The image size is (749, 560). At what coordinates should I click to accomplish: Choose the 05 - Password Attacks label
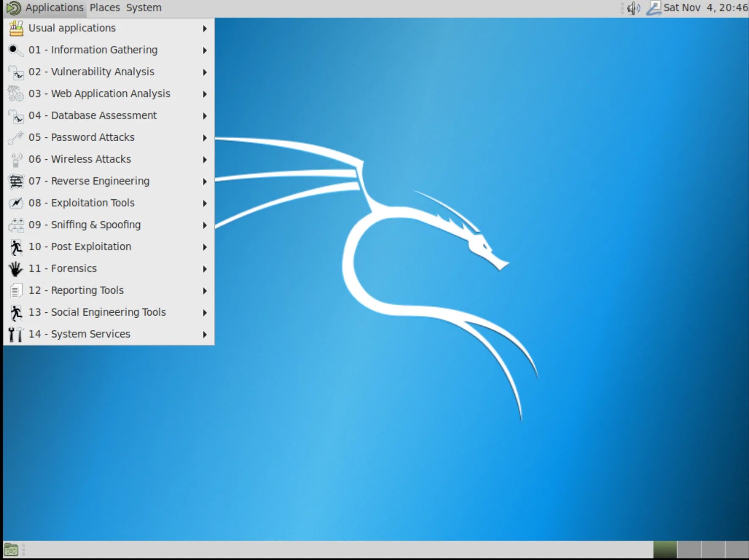point(81,137)
